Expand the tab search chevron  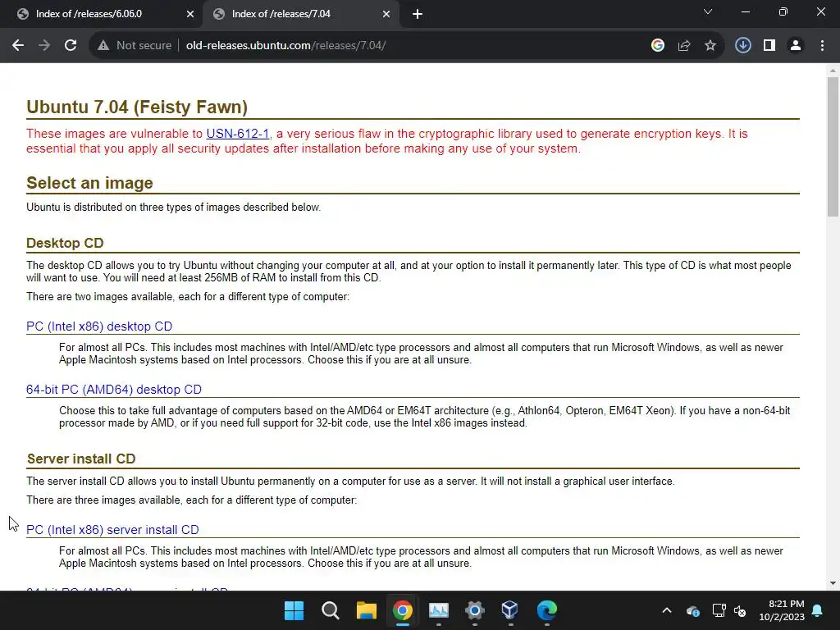pos(708,11)
